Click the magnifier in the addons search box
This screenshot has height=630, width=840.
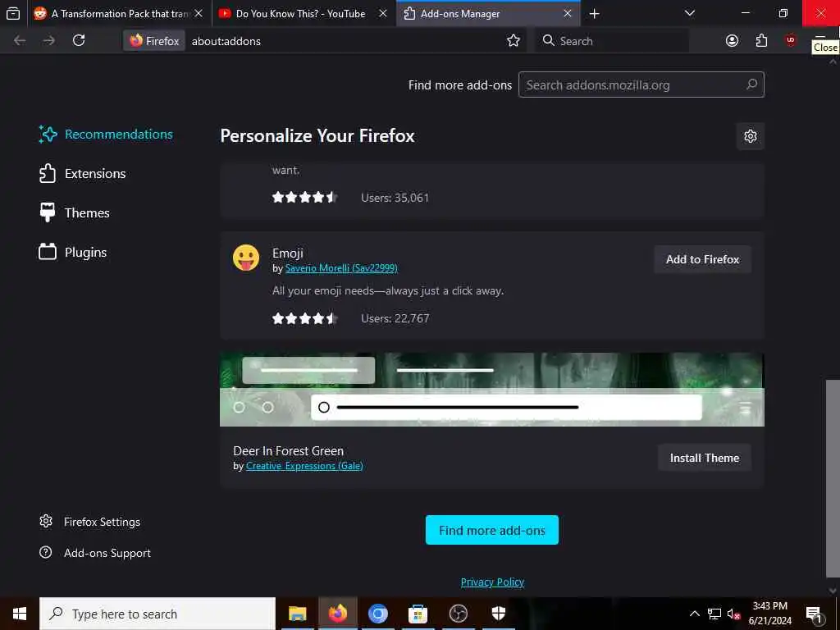coord(751,84)
